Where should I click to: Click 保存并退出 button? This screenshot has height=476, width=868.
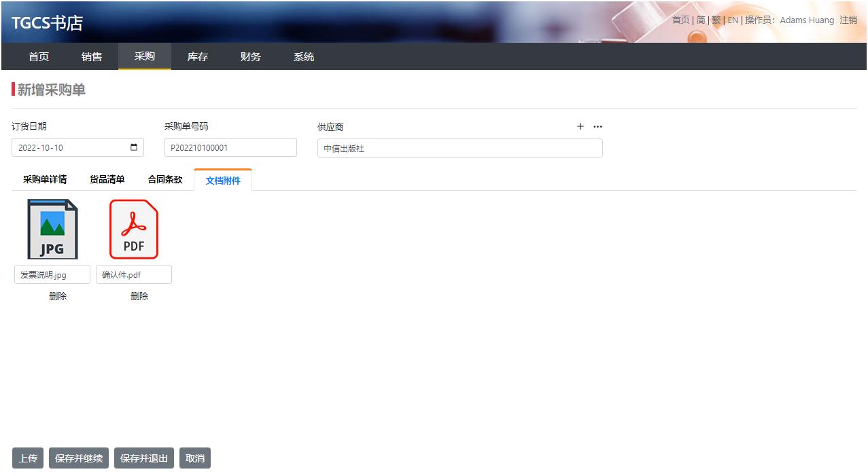point(144,458)
